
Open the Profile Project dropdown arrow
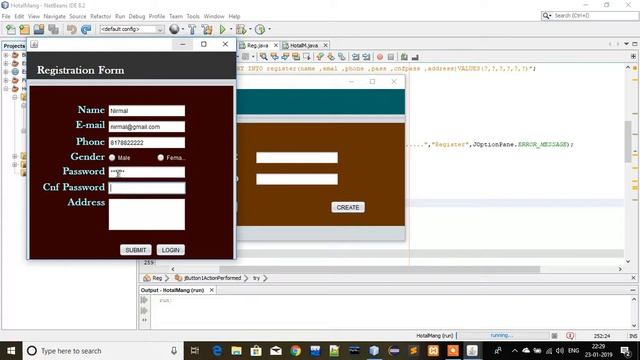coord(269,29)
